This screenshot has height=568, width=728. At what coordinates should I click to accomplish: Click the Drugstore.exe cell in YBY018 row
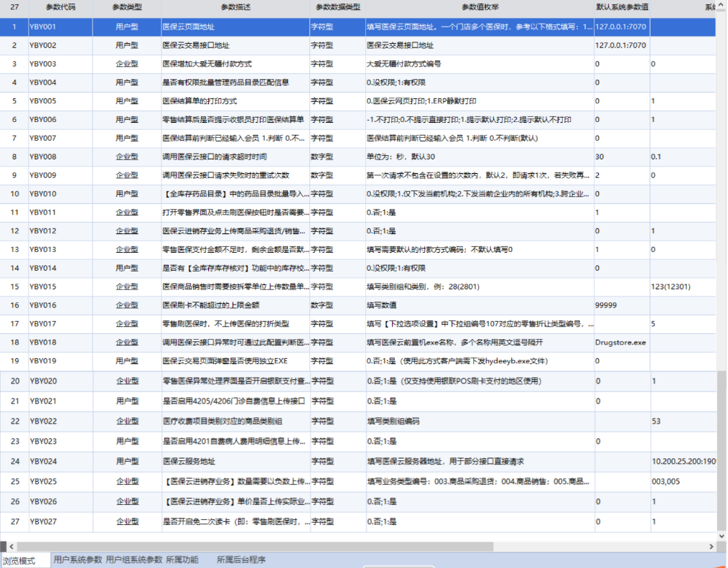tap(620, 343)
